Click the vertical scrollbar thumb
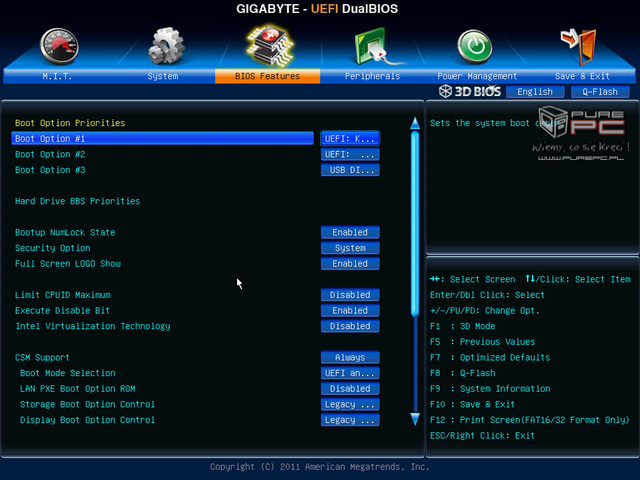Screen dimensions: 640x480 (415, 224)
